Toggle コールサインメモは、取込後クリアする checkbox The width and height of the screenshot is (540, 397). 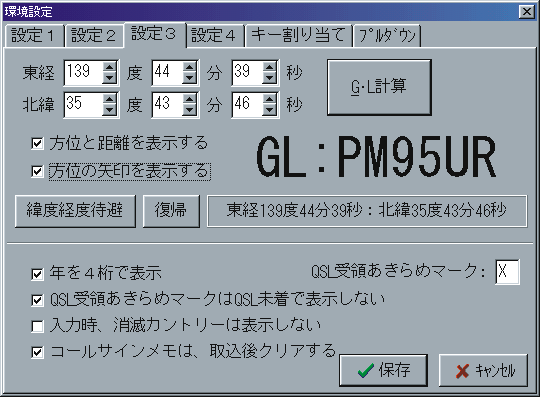point(37,352)
